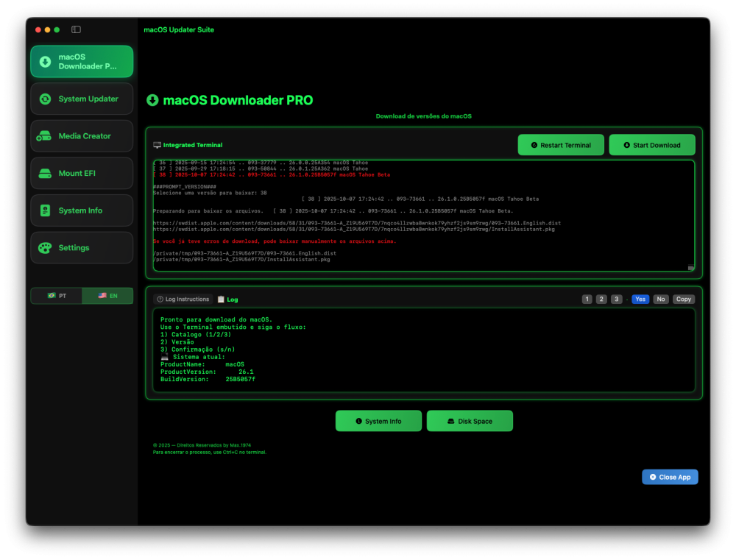
Task: Open the System Updater section
Action: 82,99
